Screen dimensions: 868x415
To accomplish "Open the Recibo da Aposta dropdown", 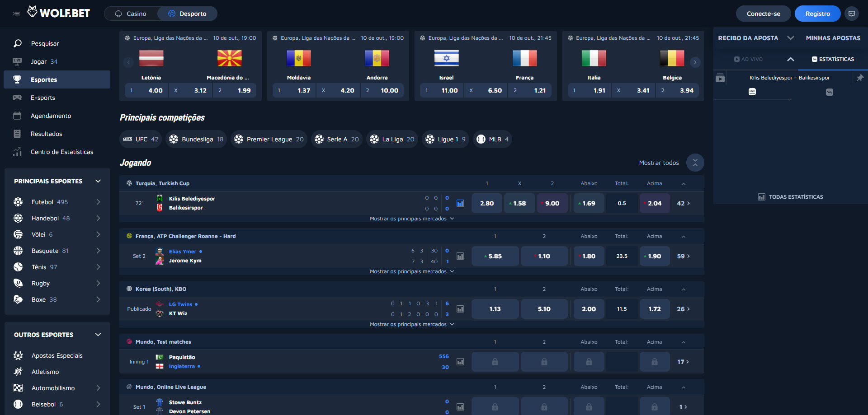I will tap(791, 38).
